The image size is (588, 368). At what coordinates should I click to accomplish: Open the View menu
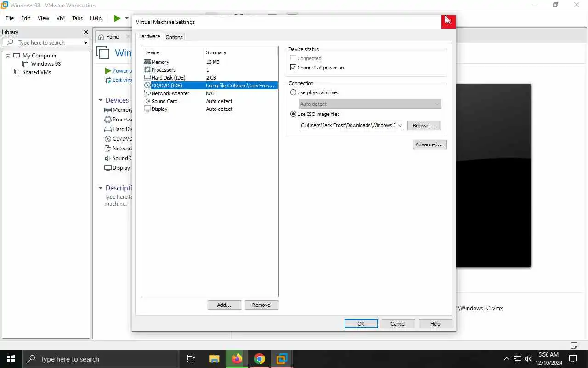tap(43, 18)
